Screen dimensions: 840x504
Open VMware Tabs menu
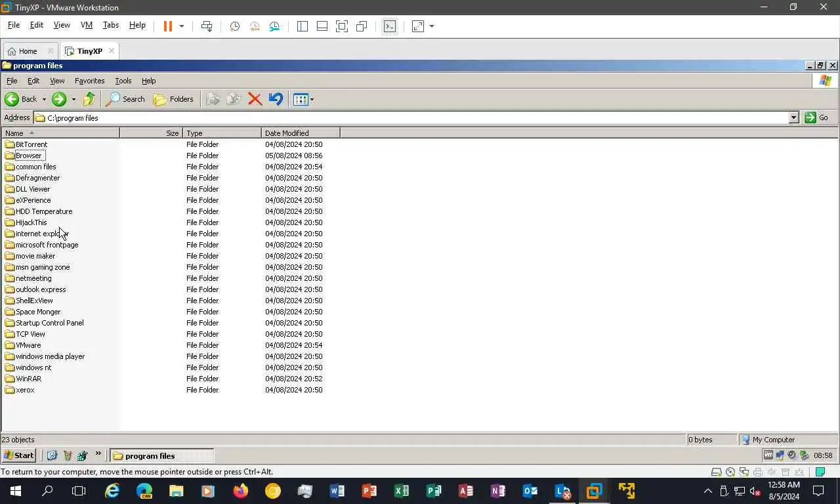(111, 25)
